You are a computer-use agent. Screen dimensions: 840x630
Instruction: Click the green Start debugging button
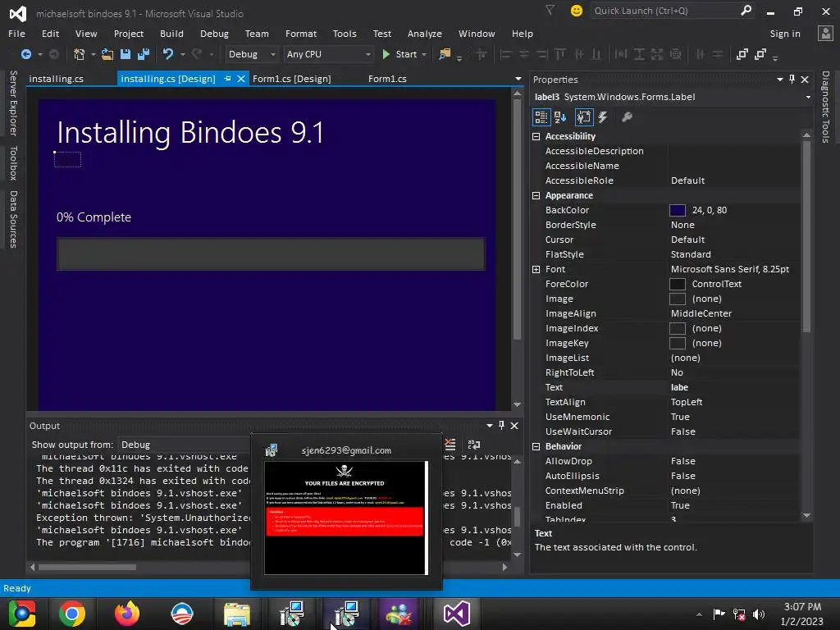pos(399,54)
